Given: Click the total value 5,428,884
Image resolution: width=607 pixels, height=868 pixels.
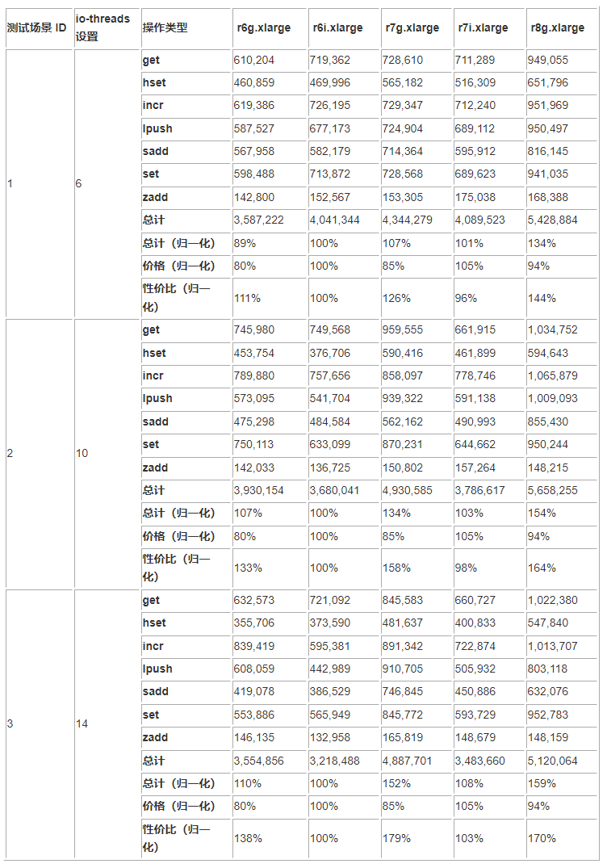Looking at the screenshot, I should coord(552,220).
